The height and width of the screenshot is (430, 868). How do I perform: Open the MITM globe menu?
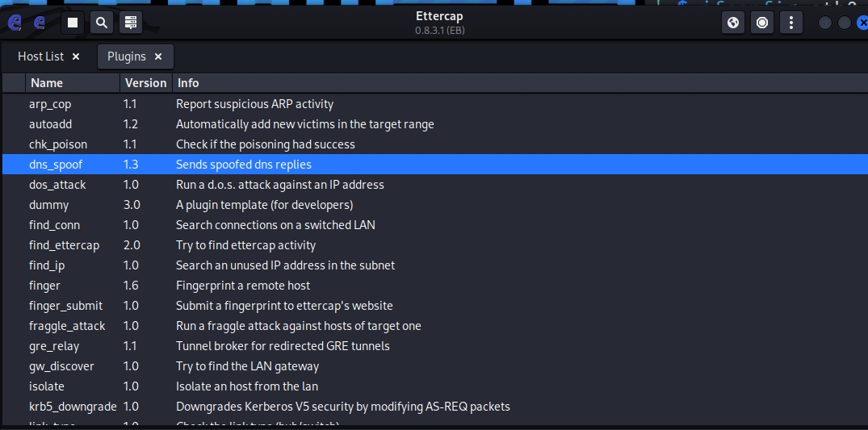[733, 23]
